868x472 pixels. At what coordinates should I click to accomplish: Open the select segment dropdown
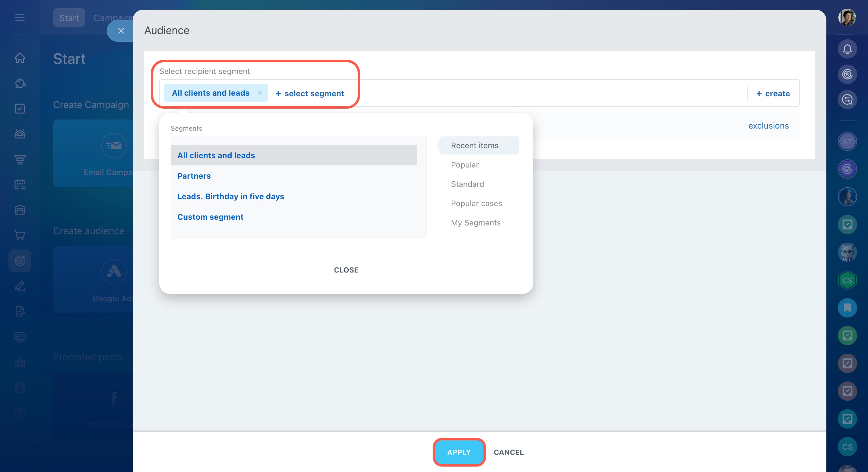pos(310,93)
